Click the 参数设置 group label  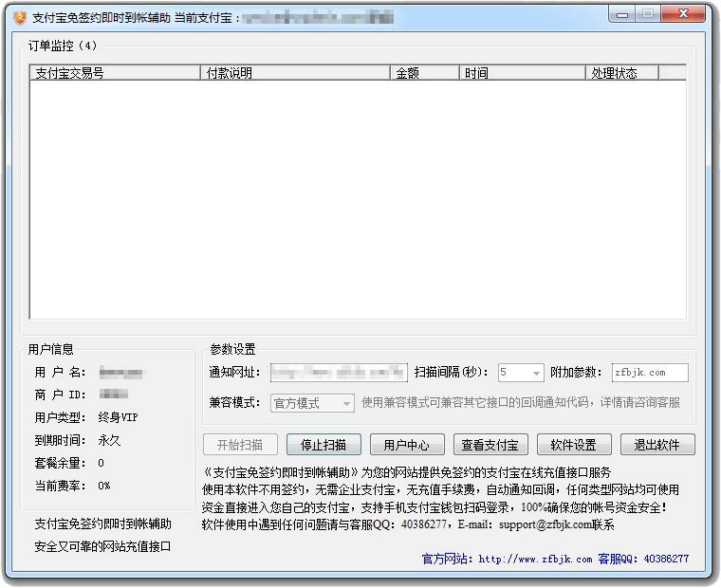pos(232,349)
